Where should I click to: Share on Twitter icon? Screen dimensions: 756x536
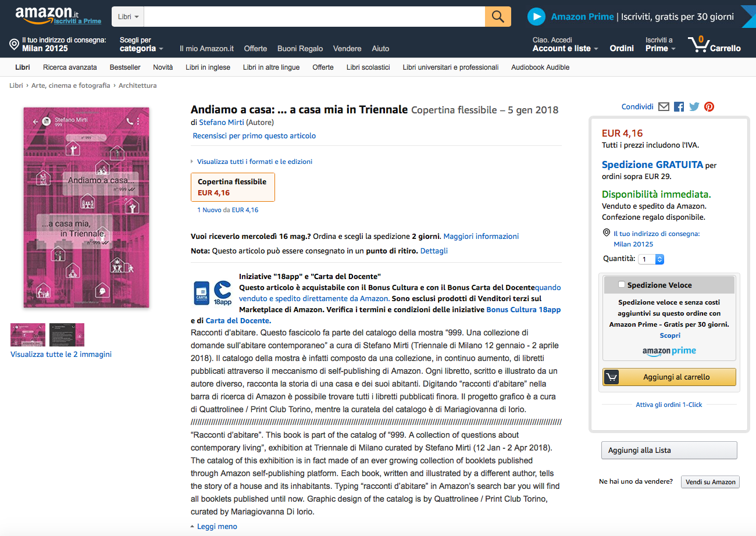point(694,106)
